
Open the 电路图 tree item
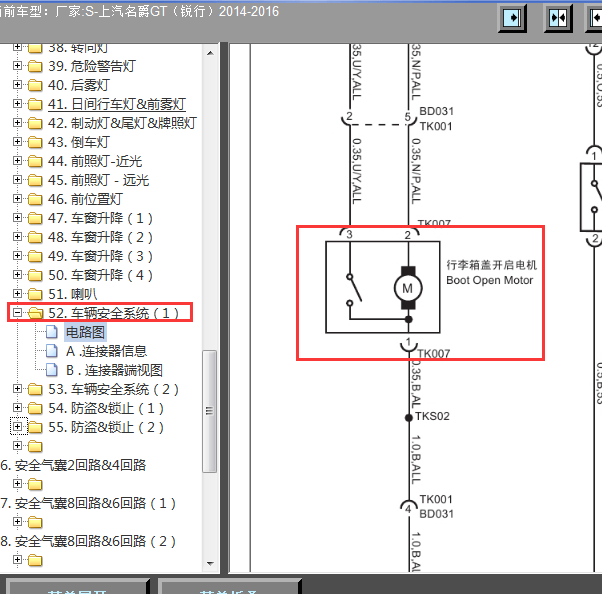[85, 332]
